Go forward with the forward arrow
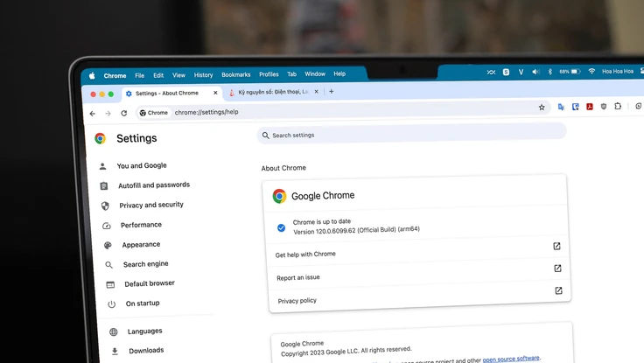 108,114
